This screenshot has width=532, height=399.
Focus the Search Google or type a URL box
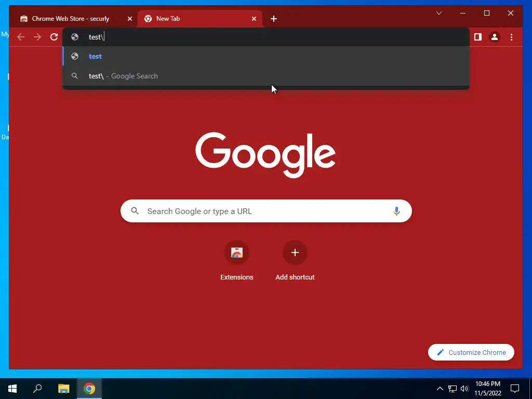click(266, 211)
